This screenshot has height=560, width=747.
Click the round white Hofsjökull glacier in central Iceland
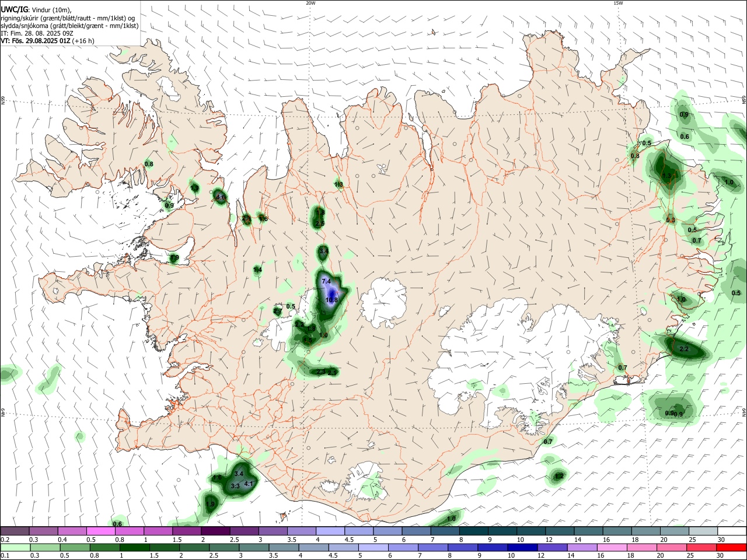(x=384, y=303)
